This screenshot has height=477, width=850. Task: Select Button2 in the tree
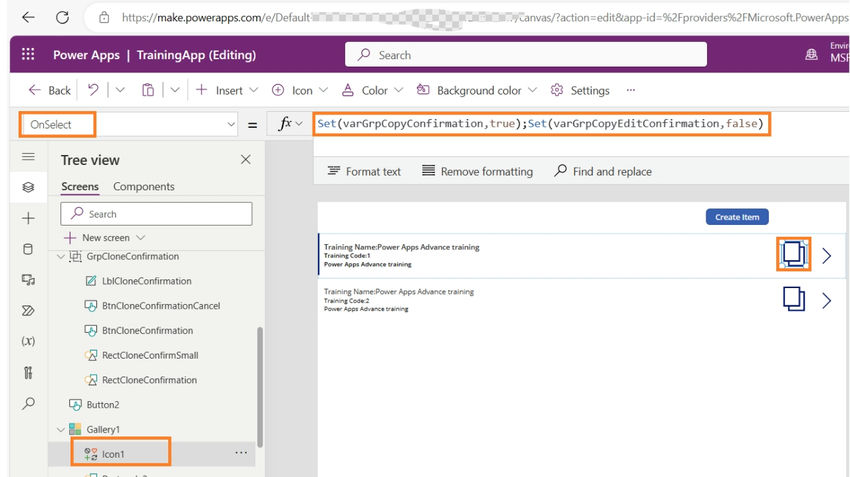[x=102, y=404]
